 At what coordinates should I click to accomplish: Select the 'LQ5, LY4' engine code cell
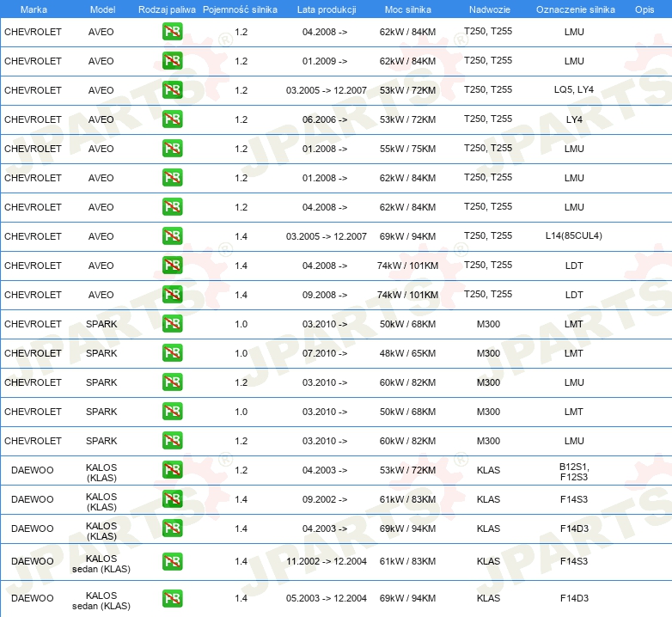coord(574,89)
